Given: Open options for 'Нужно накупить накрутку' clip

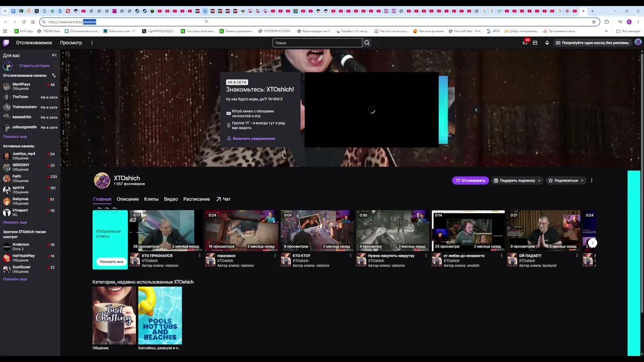Looking at the screenshot, I should click(426, 256).
